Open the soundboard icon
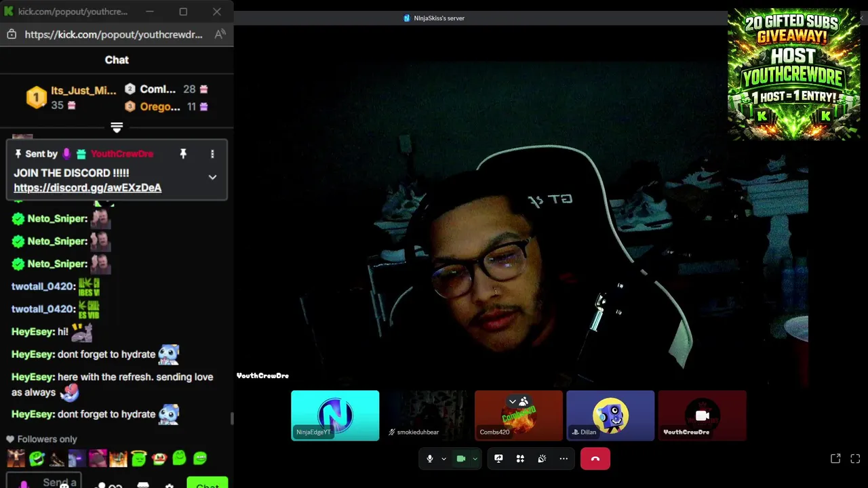 pos(542,459)
